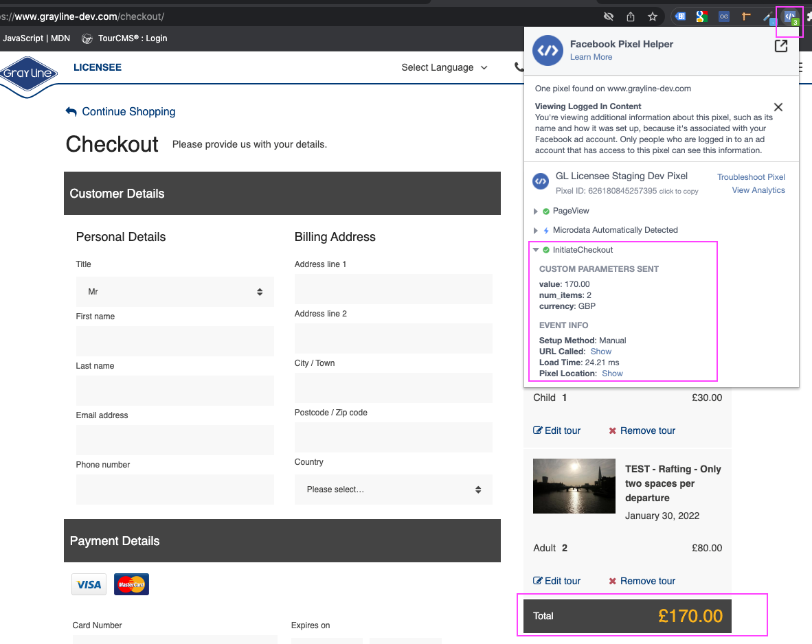Click the Child £30.00 price

point(707,398)
